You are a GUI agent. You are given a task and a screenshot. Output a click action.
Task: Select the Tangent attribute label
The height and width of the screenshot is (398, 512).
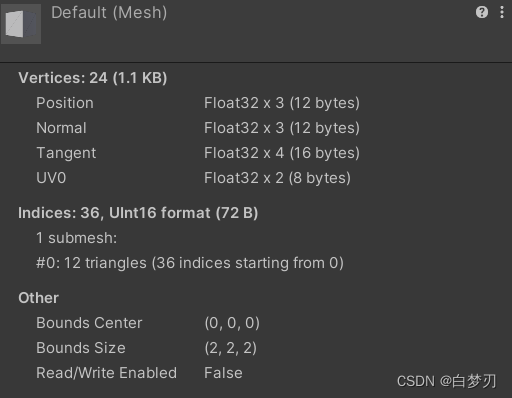pyautogui.click(x=66, y=153)
